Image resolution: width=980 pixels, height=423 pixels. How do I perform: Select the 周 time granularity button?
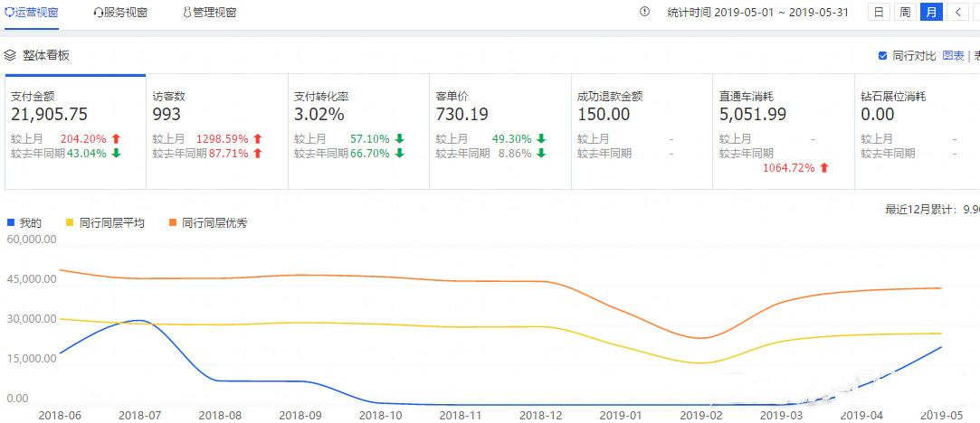[904, 12]
